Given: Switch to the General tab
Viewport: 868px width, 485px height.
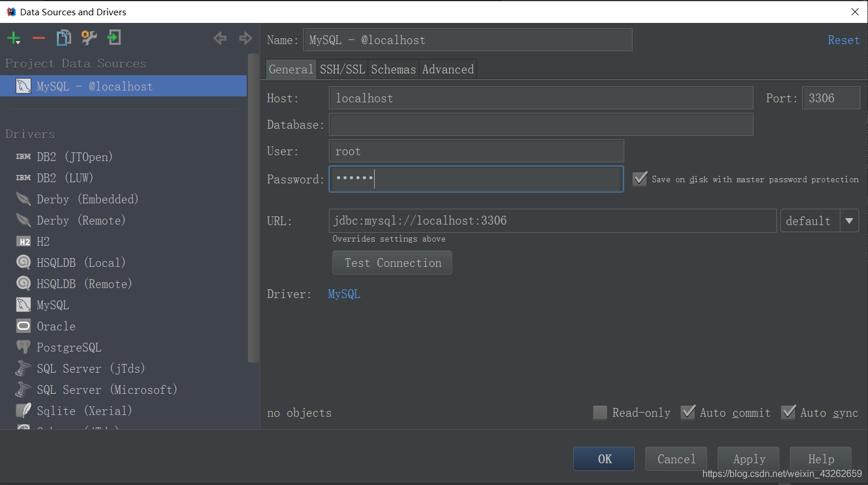Looking at the screenshot, I should [291, 69].
